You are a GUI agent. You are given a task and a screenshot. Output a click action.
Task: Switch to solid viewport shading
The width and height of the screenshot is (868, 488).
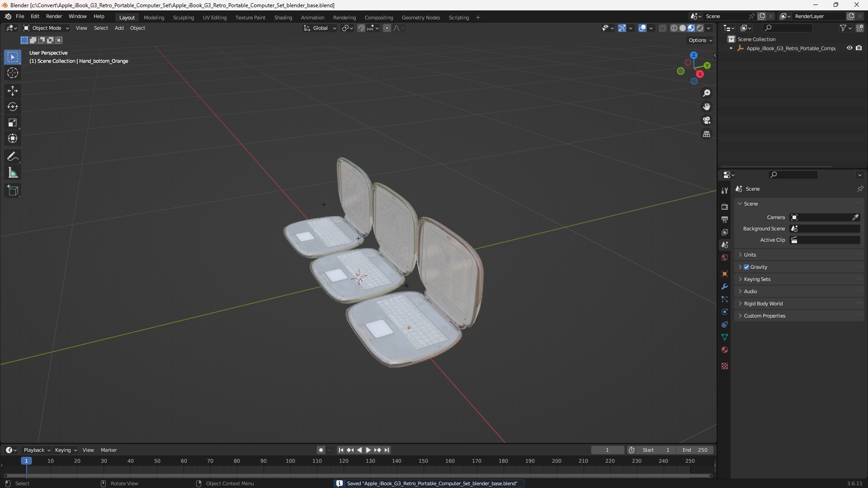coord(683,28)
